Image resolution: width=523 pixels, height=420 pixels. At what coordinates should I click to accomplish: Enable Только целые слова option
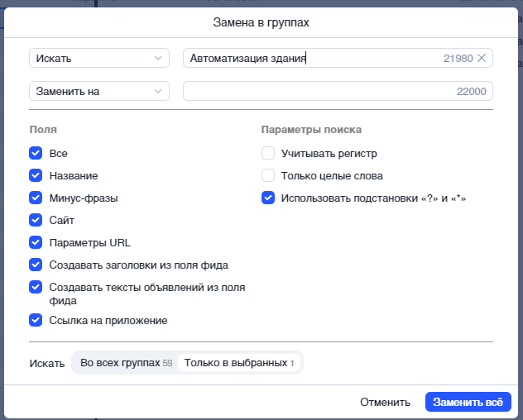coord(268,176)
